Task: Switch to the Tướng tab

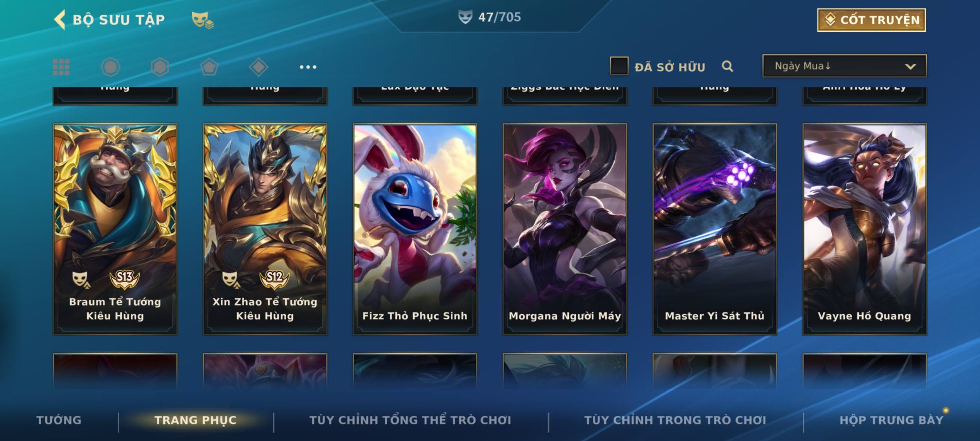Action: tap(59, 420)
